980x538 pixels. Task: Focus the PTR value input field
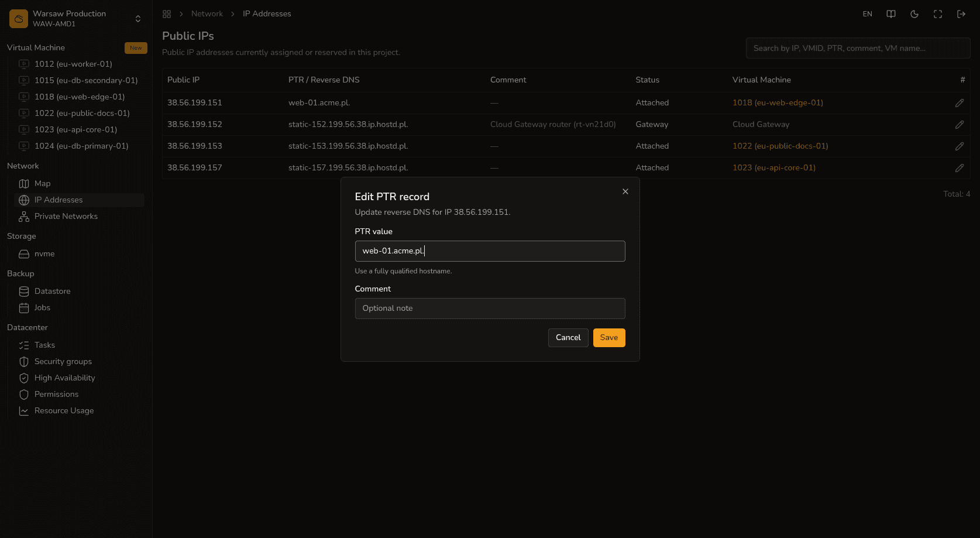pyautogui.click(x=490, y=251)
